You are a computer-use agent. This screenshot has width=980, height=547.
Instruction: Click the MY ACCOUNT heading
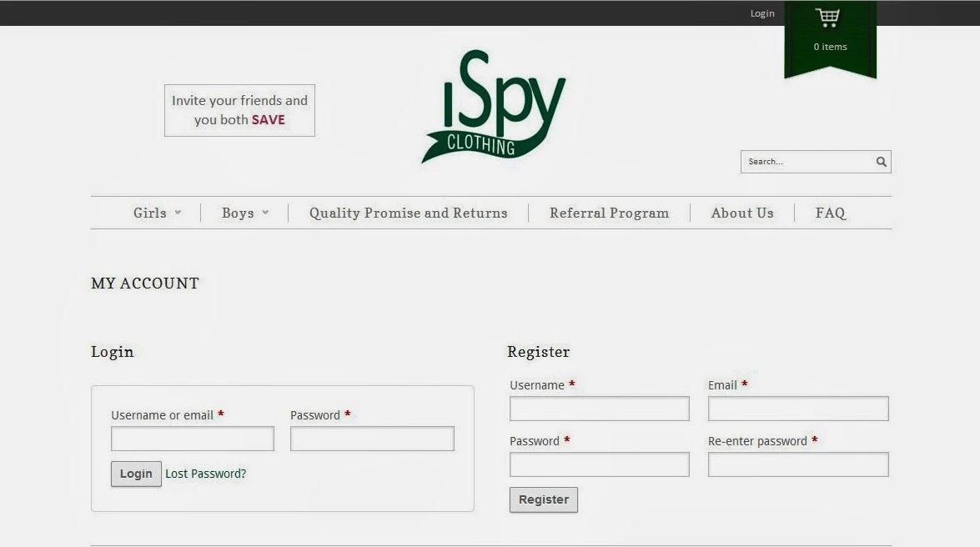point(145,284)
